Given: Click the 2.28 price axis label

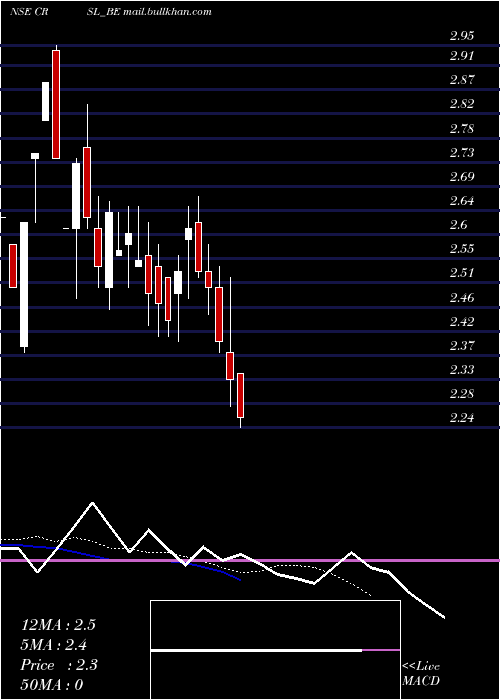Looking at the screenshot, I should (x=462, y=394).
